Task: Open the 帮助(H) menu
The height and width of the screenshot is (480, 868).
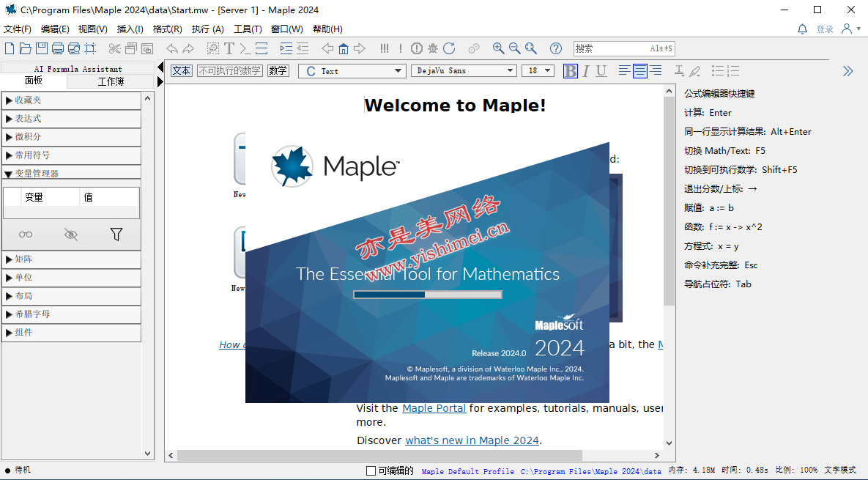Action: point(327,29)
